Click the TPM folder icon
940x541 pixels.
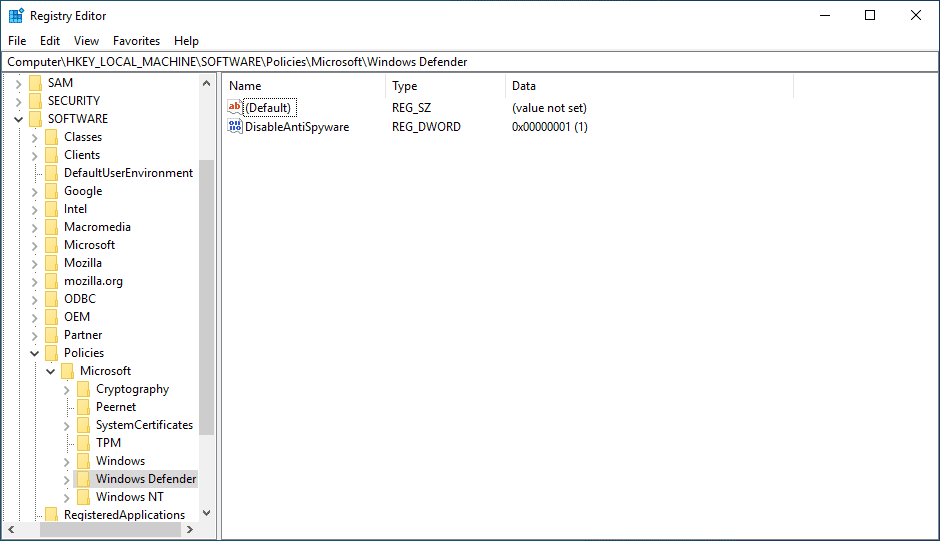tap(84, 443)
